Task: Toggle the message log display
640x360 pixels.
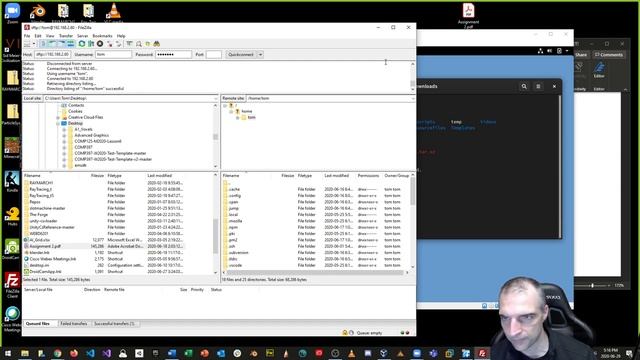Action: point(43,44)
